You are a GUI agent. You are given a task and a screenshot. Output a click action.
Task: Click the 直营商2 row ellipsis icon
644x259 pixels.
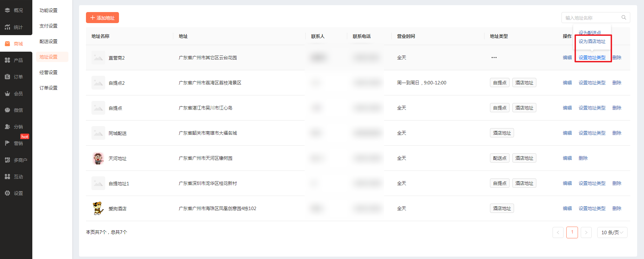tap(494, 58)
